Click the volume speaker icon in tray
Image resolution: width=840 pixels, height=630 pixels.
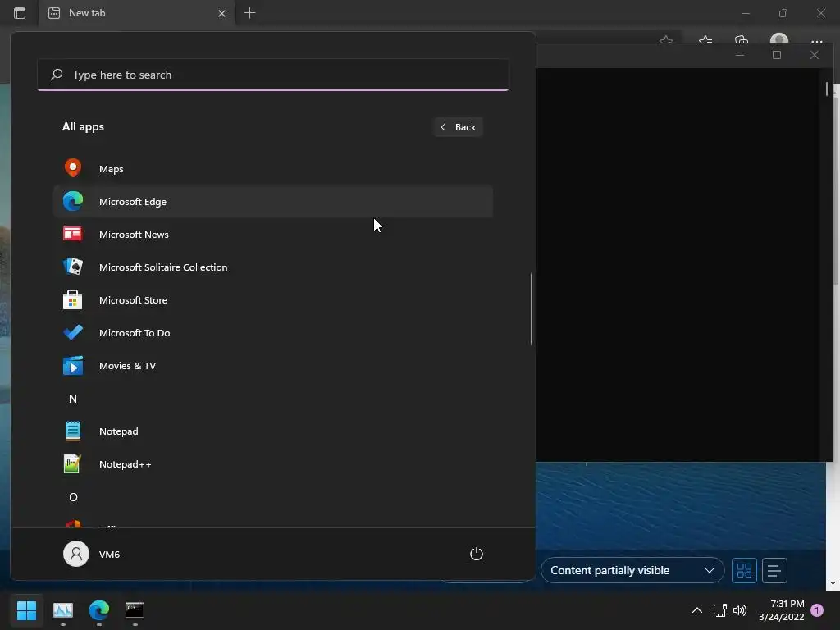[x=740, y=610]
